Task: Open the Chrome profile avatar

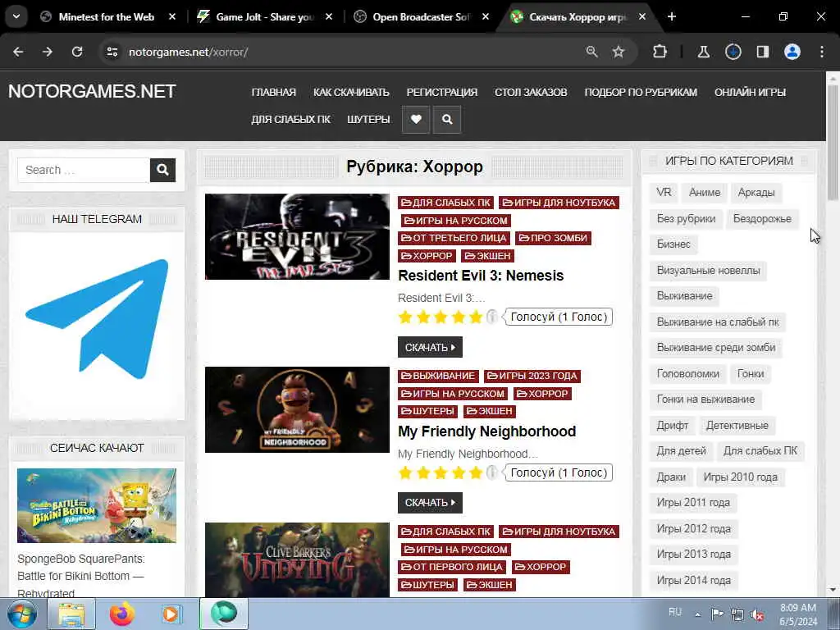Action: (x=792, y=52)
